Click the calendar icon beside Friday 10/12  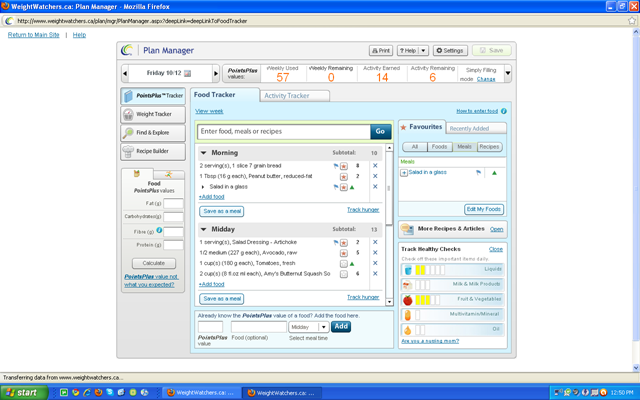point(187,73)
